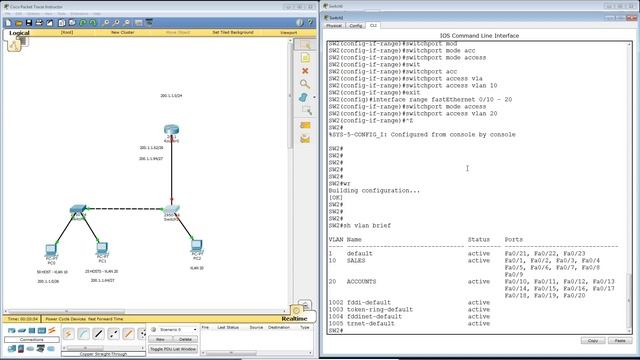This screenshot has height=360, width=640.
Task: Click the PC1 computer in topology
Action: point(102,248)
